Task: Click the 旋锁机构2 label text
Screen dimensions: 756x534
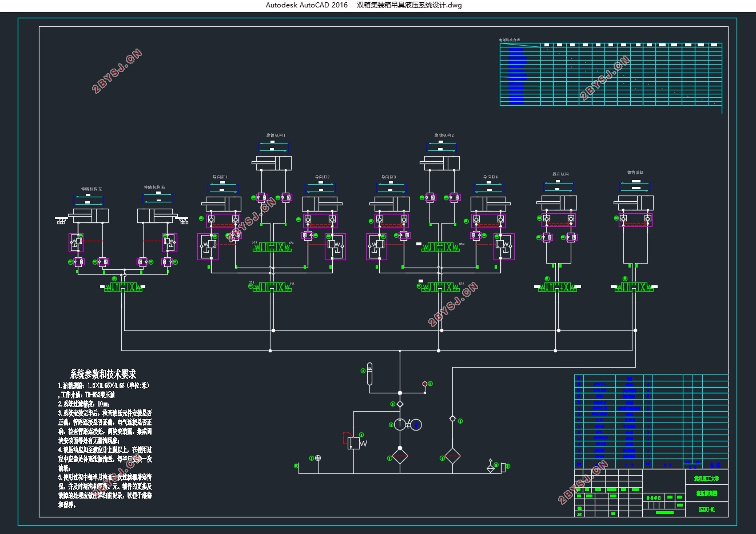Action: (x=444, y=136)
